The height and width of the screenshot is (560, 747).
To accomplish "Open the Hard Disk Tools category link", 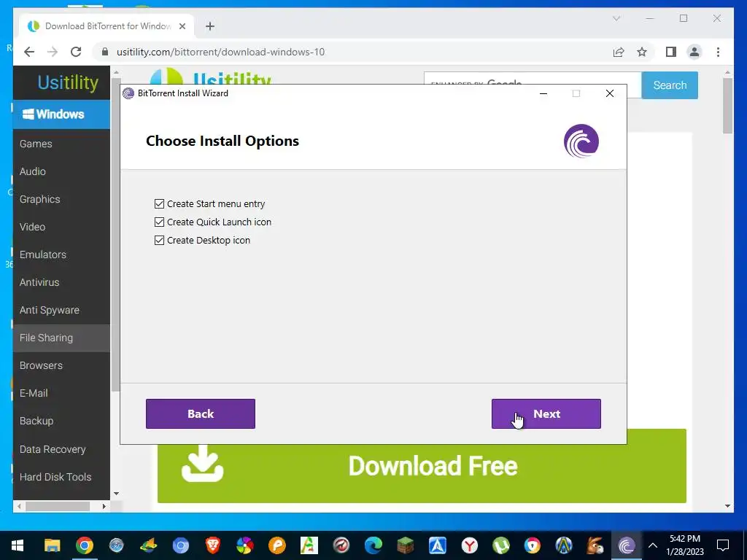I will pos(55,477).
